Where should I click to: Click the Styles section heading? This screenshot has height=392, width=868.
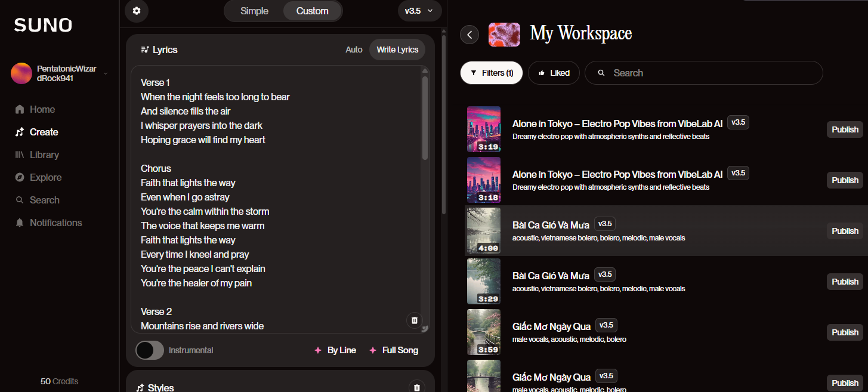point(155,388)
